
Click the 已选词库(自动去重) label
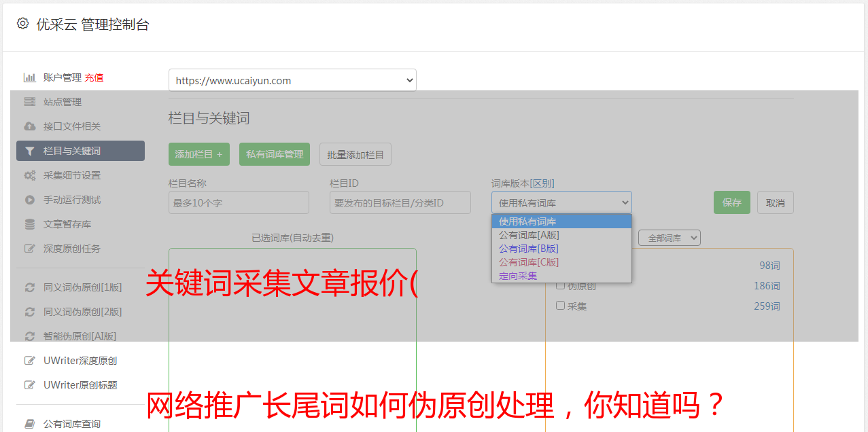(292, 238)
